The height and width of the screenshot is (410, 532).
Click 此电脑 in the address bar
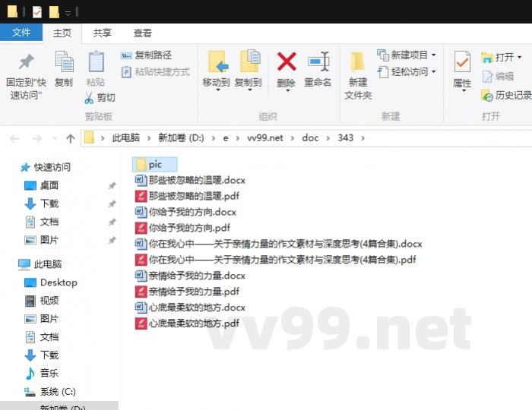point(126,138)
